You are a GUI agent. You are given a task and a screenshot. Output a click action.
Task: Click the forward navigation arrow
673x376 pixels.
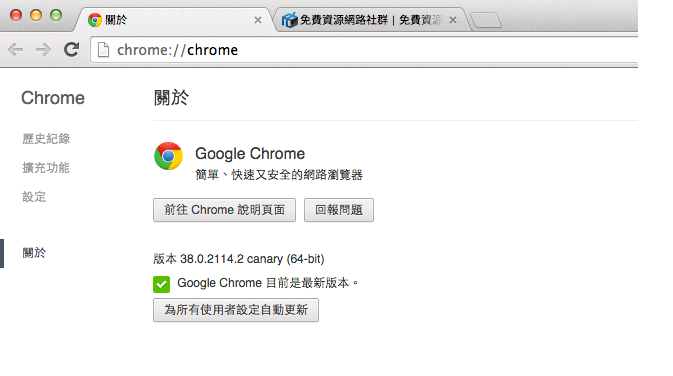(x=43, y=50)
